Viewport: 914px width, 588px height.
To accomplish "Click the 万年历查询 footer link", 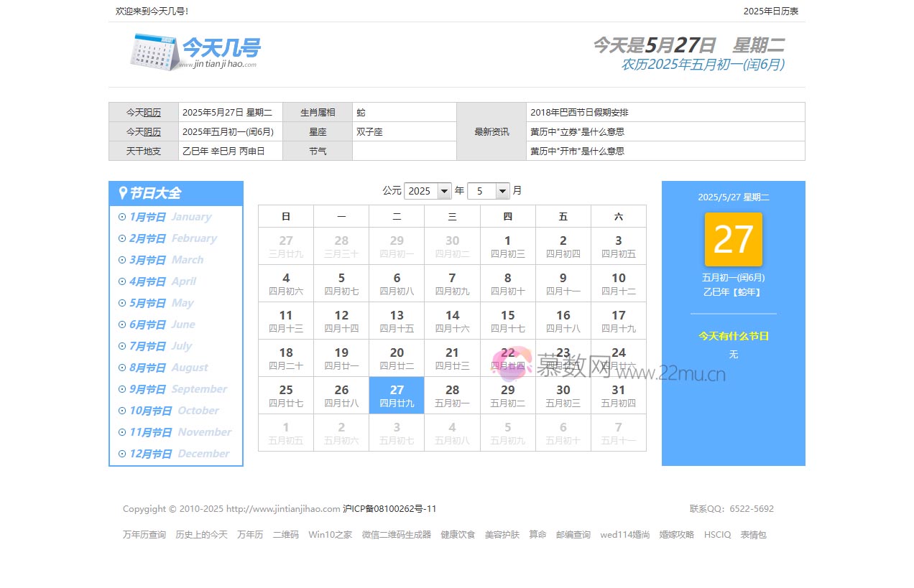I will pyautogui.click(x=144, y=535).
